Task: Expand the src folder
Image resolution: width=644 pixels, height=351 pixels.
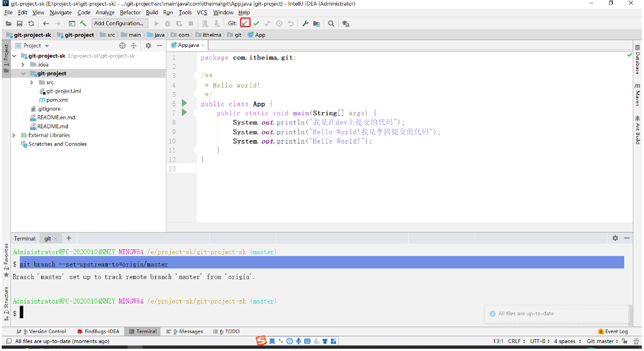Action: pyautogui.click(x=32, y=83)
